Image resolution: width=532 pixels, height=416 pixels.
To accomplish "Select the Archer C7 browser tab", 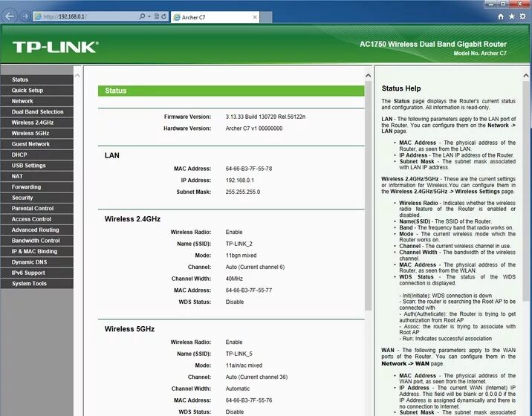I will click(x=215, y=17).
